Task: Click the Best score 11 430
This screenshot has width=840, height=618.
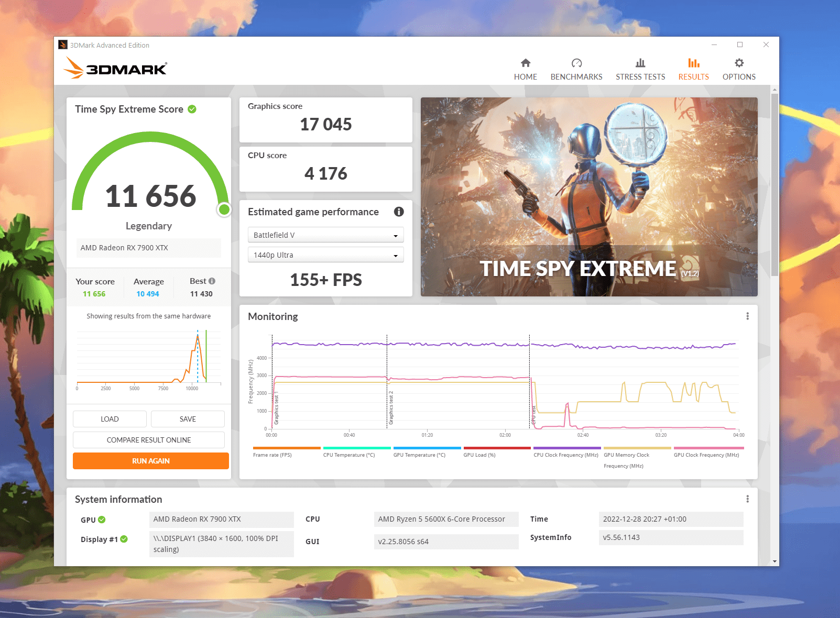Action: click(x=201, y=294)
